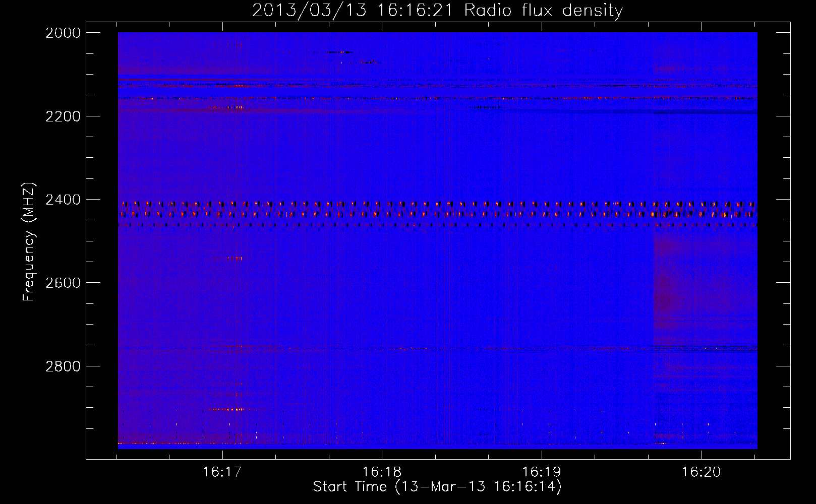Image resolution: width=816 pixels, height=504 pixels.
Task: Select the 2000 frequency axis label
Action: pos(63,33)
